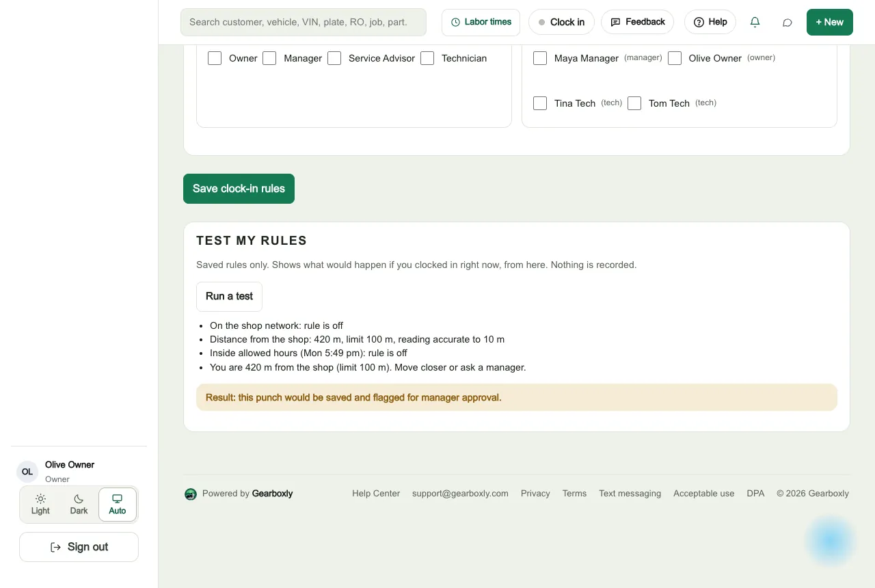The height and width of the screenshot is (588, 875).
Task: Click the flagged for manager approval result banner
Action: 517,397
